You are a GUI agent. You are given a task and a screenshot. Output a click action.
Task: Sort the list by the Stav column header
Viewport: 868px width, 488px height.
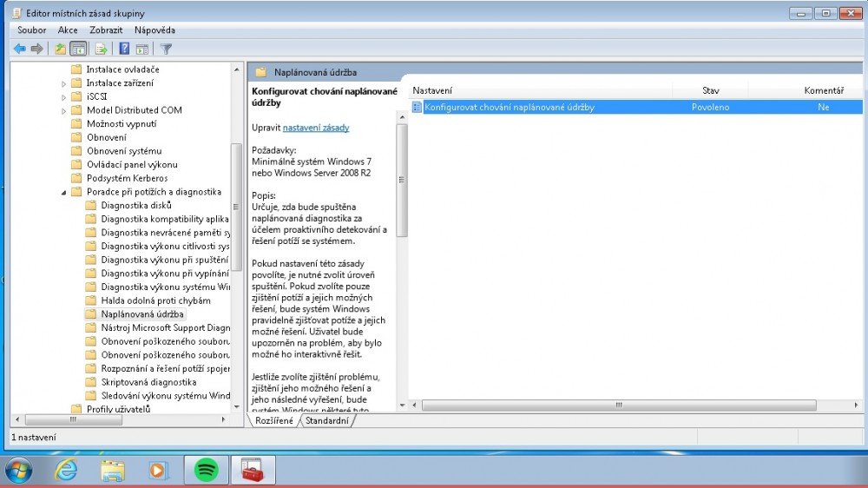(x=710, y=90)
